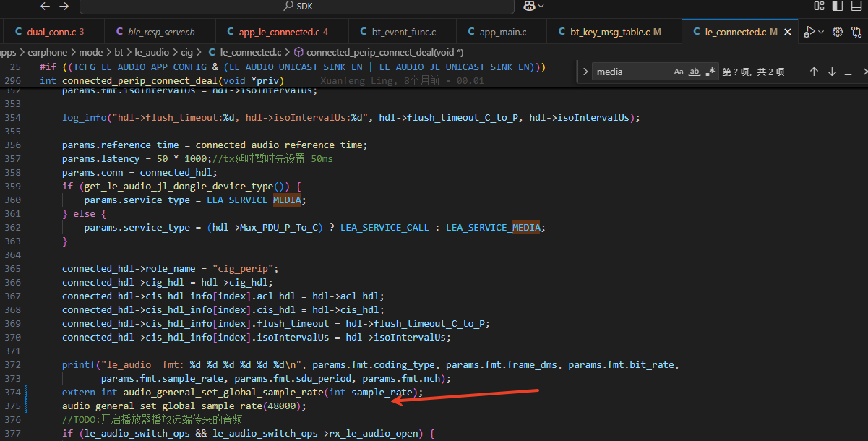Viewport: 868px width, 441px height.
Task: Toggle the primary sidebar visibility
Action: tap(838, 6)
